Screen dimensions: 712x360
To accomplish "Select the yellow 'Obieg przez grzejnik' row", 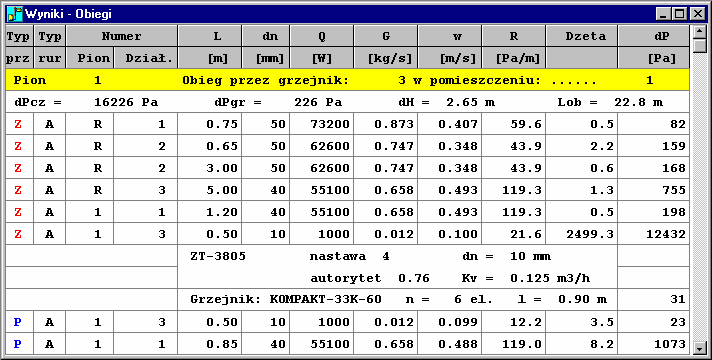I will [x=347, y=80].
